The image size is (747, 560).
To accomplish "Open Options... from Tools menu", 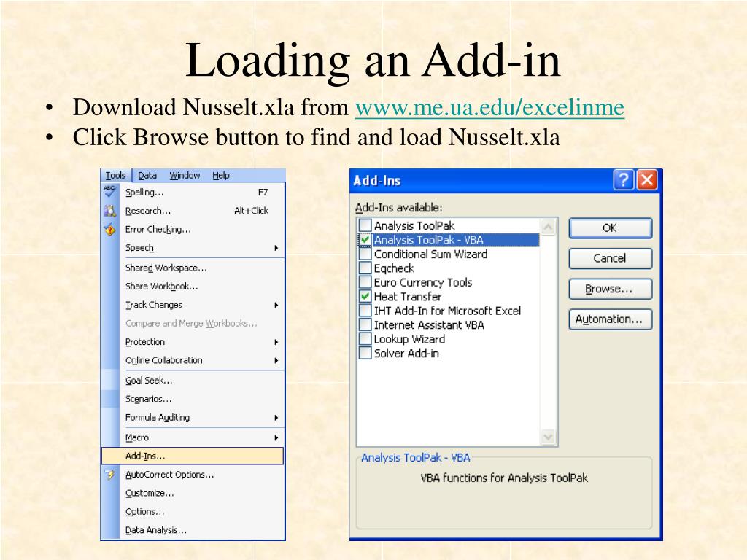I will coord(193,511).
